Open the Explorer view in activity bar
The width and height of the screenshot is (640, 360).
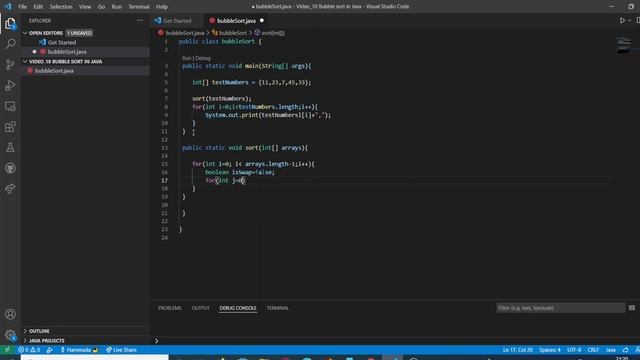pos(10,23)
